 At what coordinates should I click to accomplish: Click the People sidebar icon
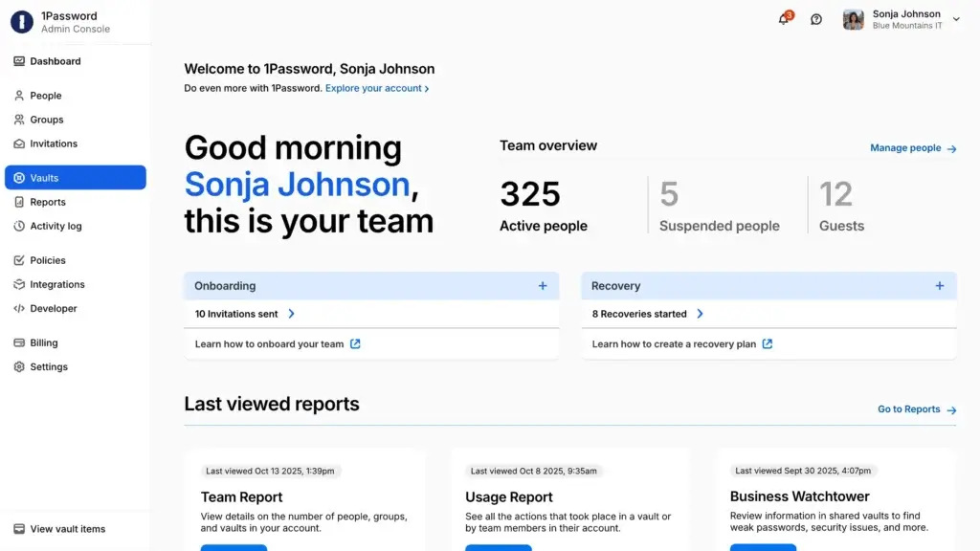(19, 96)
